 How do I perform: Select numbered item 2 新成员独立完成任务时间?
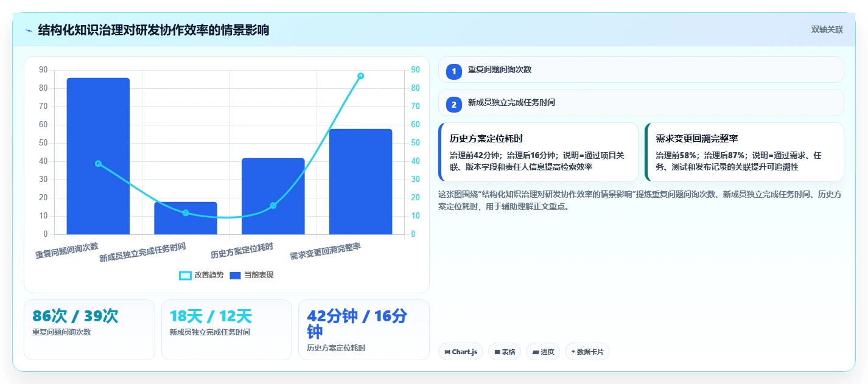[641, 102]
